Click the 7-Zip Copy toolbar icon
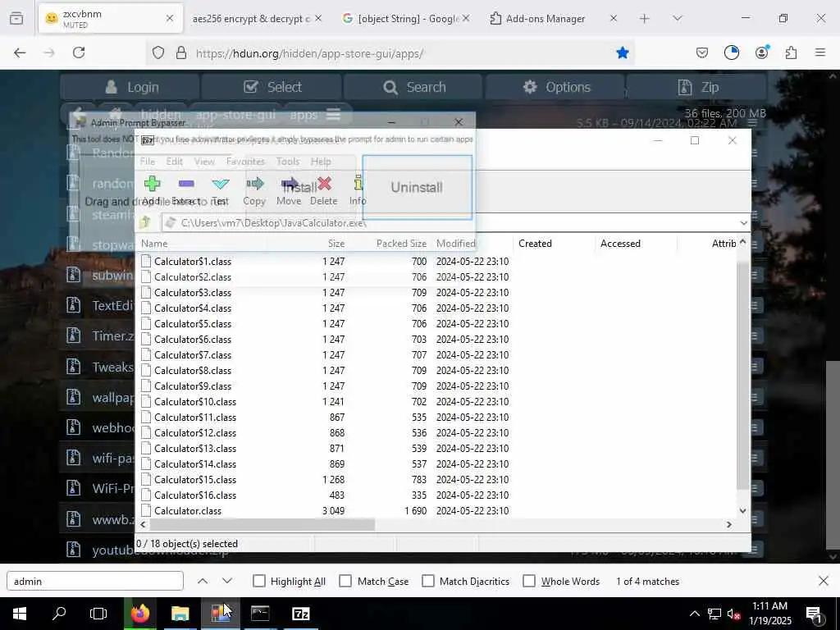This screenshot has width=840, height=630. pyautogui.click(x=254, y=185)
